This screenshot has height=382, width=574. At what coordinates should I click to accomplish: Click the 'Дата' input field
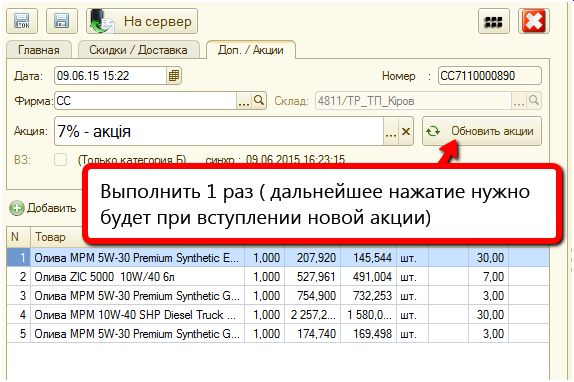111,76
